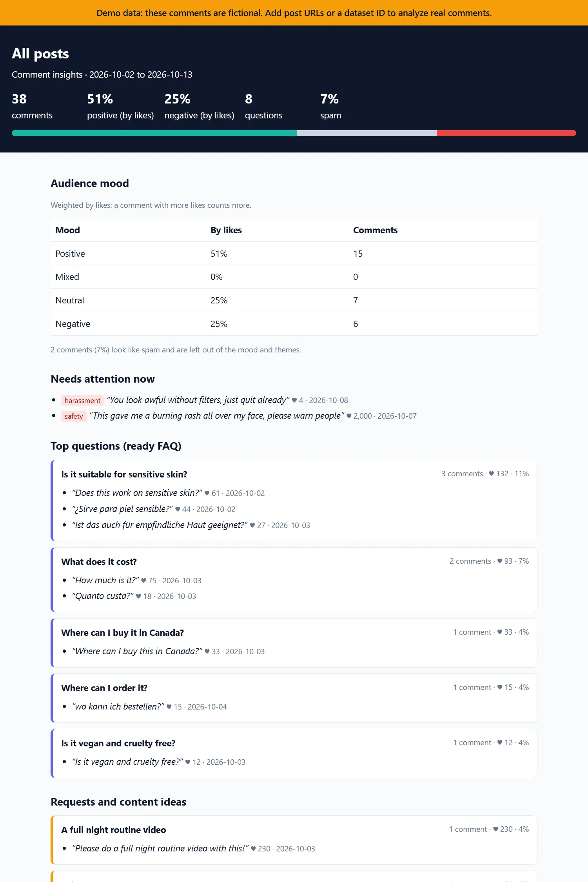This screenshot has width=588, height=882.
Task: Click the '51% positive (by likes)' stat
Action: [x=120, y=106]
